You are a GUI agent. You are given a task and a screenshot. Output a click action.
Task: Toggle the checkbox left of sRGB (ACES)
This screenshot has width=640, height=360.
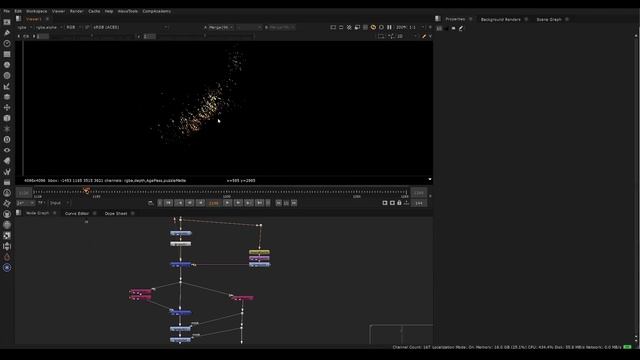pyautogui.click(x=87, y=27)
